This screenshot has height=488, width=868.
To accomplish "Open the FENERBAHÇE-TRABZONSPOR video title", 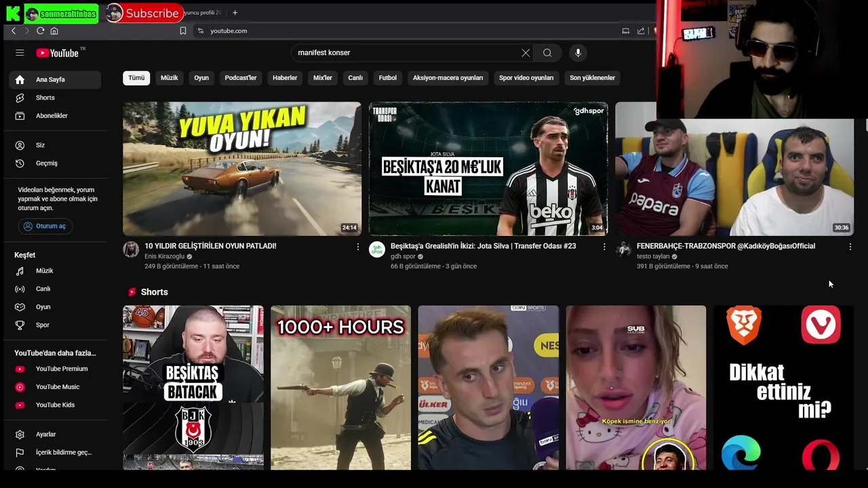I will click(x=726, y=246).
